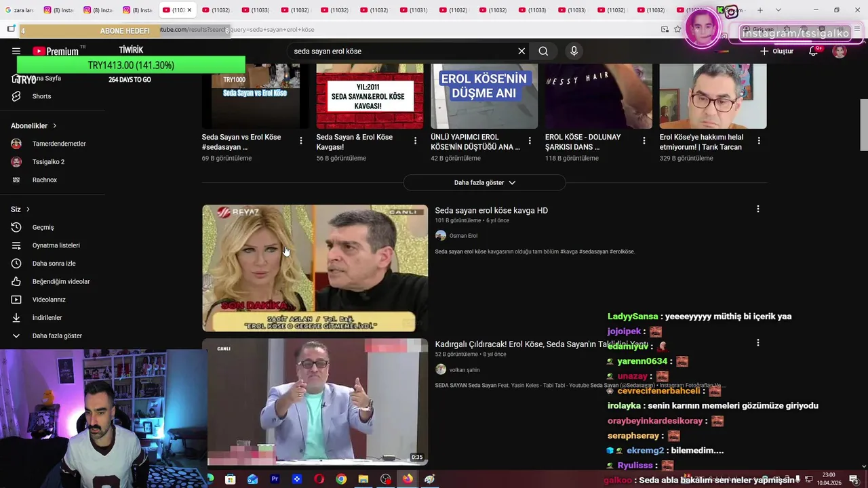This screenshot has width=868, height=488.
Task: Open Seda Sayan vs Erol Köse short title
Action: [241, 142]
